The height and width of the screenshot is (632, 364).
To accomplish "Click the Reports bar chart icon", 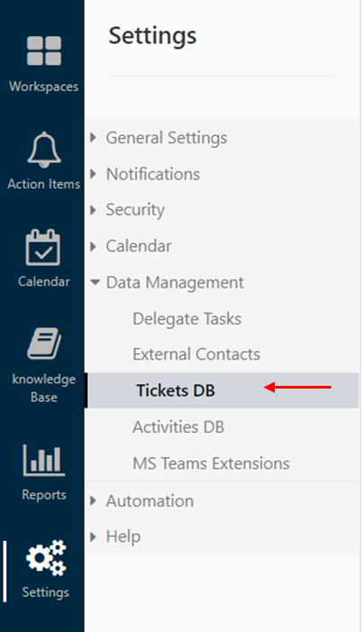I will click(44, 461).
